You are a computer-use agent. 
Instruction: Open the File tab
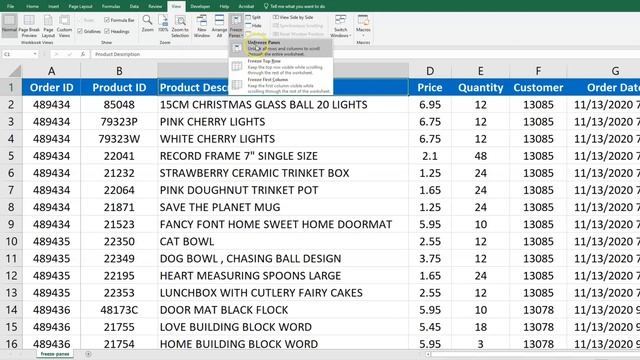[10, 6]
